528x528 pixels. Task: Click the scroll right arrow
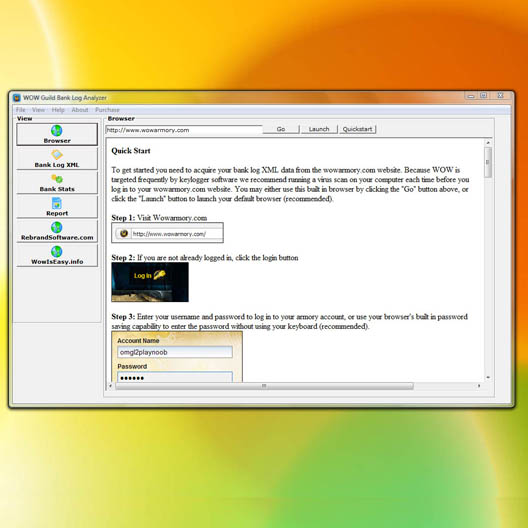479,386
